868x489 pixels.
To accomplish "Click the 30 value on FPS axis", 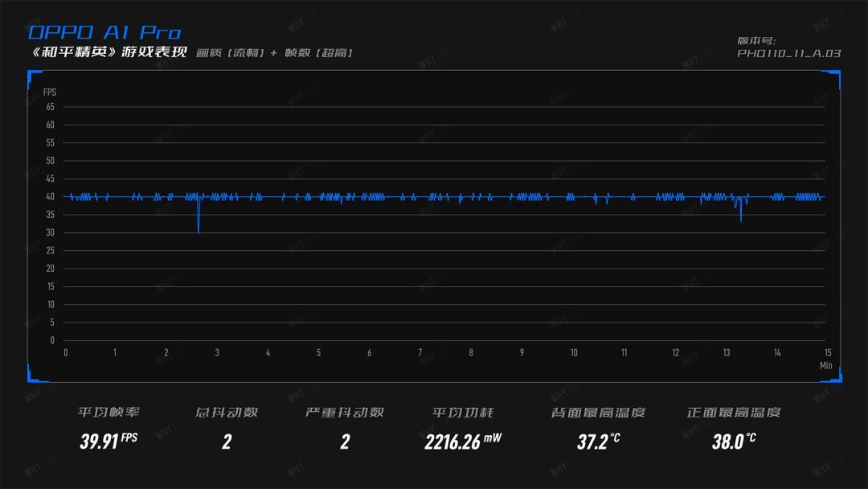I will point(50,232).
